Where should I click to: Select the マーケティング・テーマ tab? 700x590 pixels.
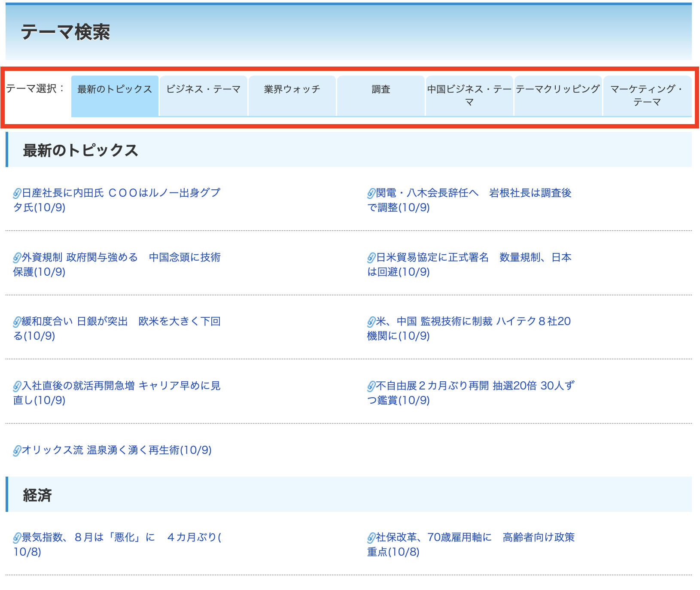tap(647, 96)
